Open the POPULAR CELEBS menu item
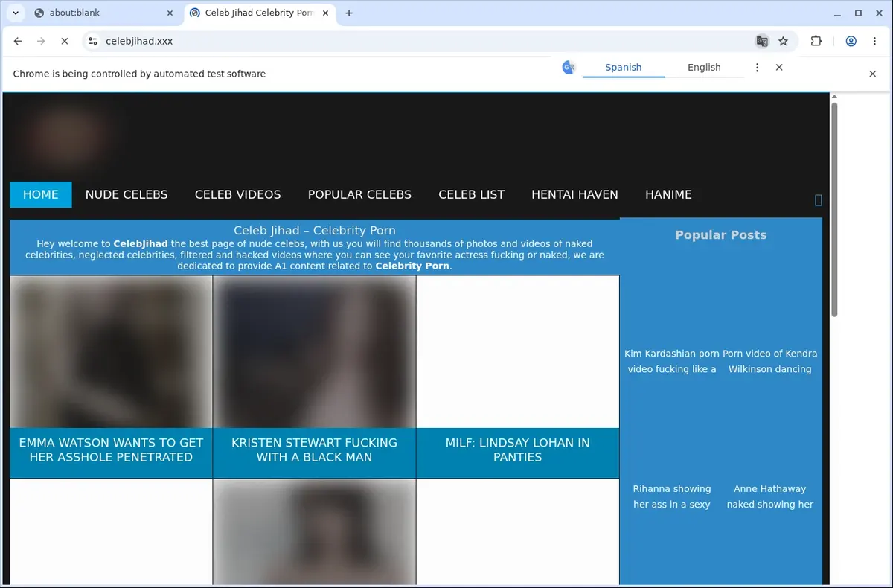 point(359,194)
